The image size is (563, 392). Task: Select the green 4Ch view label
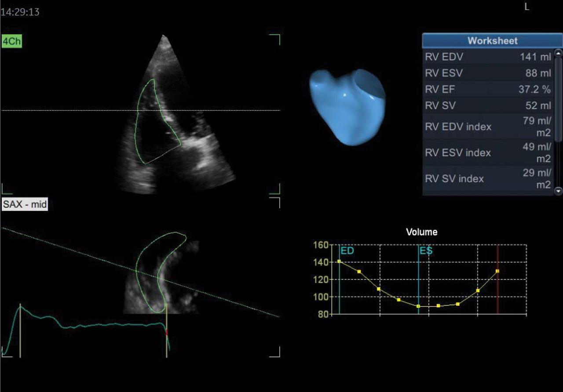[11, 41]
